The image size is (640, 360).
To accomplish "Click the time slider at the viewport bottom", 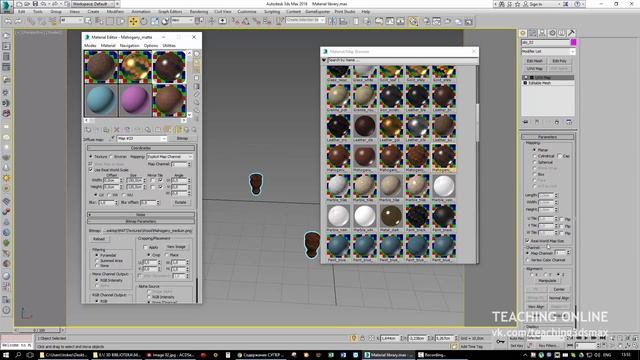I will pos(40,330).
